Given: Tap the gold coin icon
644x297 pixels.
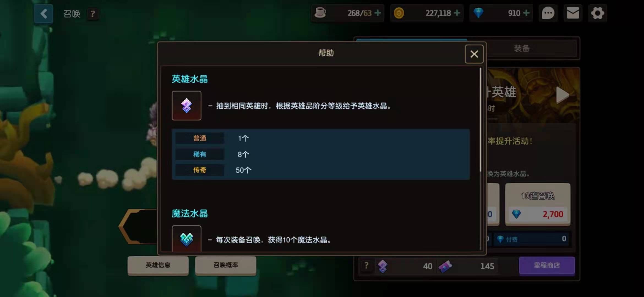Looking at the screenshot, I should click(x=399, y=13).
